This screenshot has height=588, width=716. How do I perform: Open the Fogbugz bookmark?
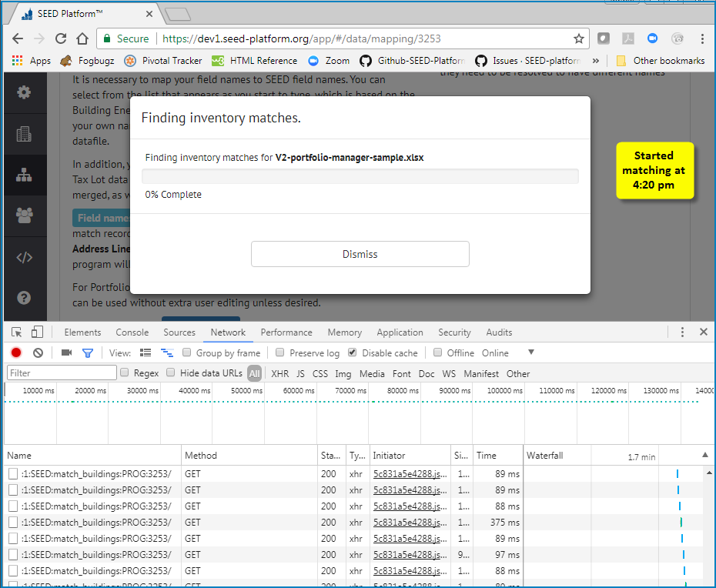pos(87,61)
